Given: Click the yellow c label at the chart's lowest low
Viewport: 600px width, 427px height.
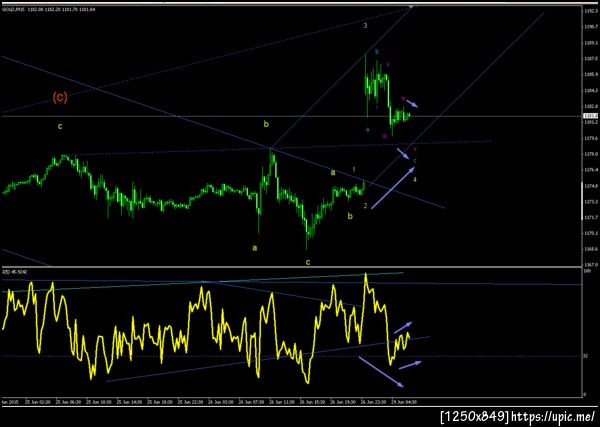Looking at the screenshot, I should point(308,262).
